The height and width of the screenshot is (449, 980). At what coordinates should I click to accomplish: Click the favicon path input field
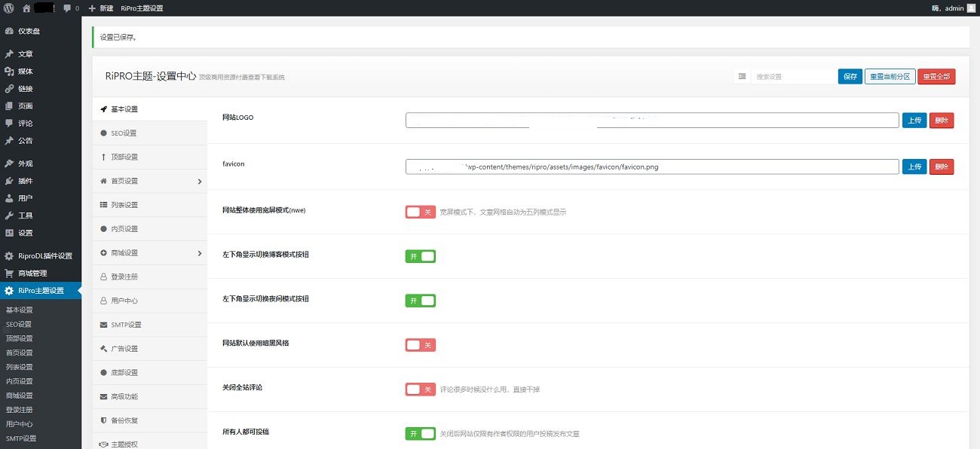(x=652, y=166)
